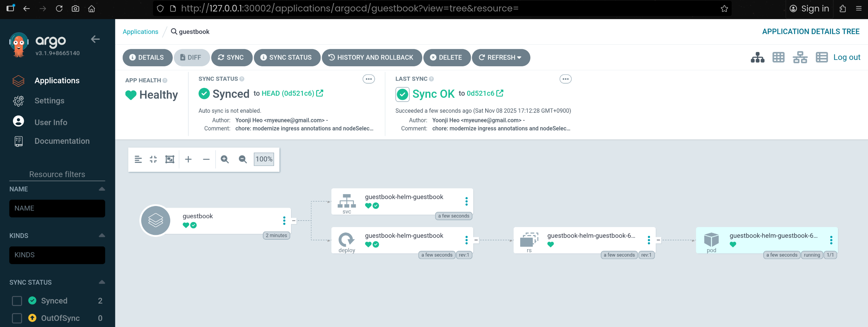868x327 pixels.
Task: Open Applications in the sidebar
Action: tap(57, 81)
